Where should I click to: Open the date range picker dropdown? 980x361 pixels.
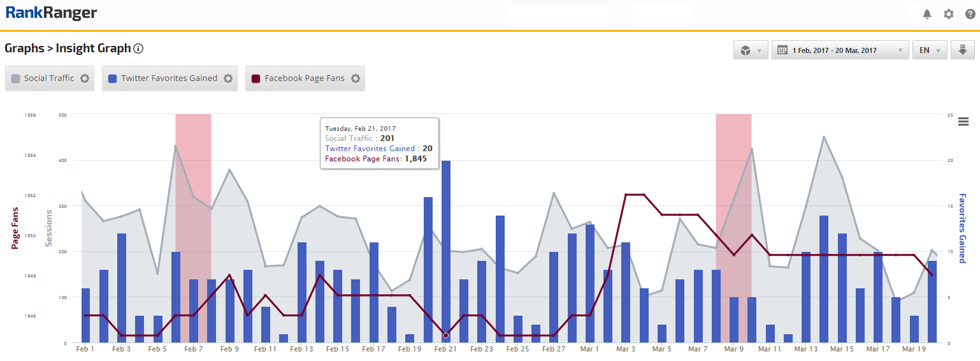840,50
